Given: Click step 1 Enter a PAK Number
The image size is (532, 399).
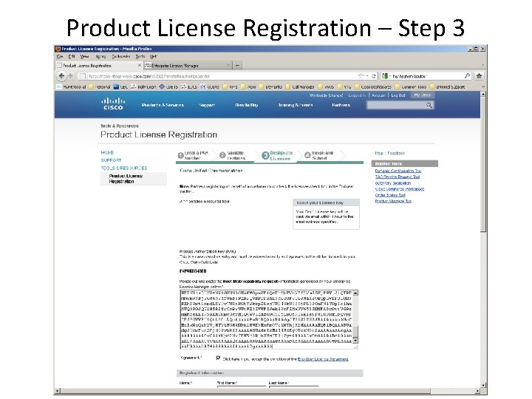Looking at the screenshot, I should 193,155.
